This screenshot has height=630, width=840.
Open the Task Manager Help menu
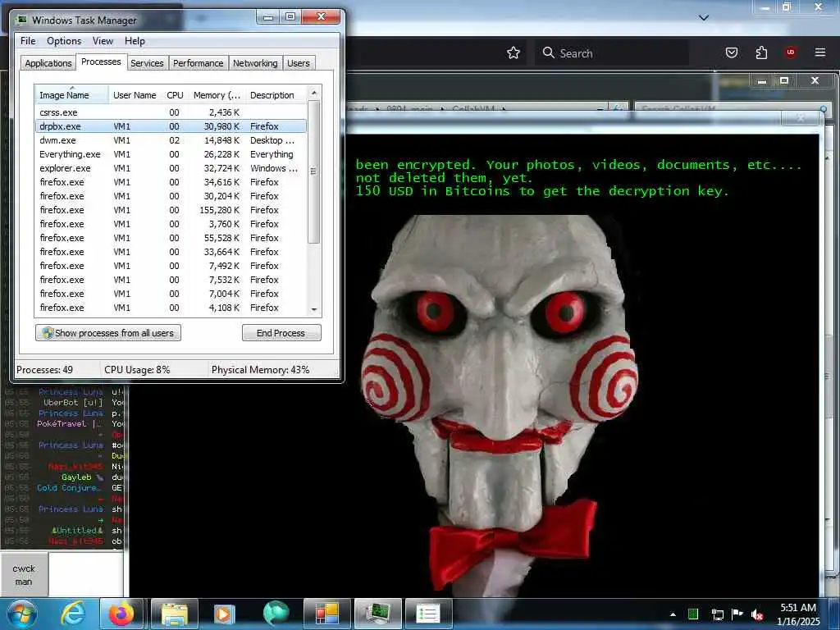point(135,41)
